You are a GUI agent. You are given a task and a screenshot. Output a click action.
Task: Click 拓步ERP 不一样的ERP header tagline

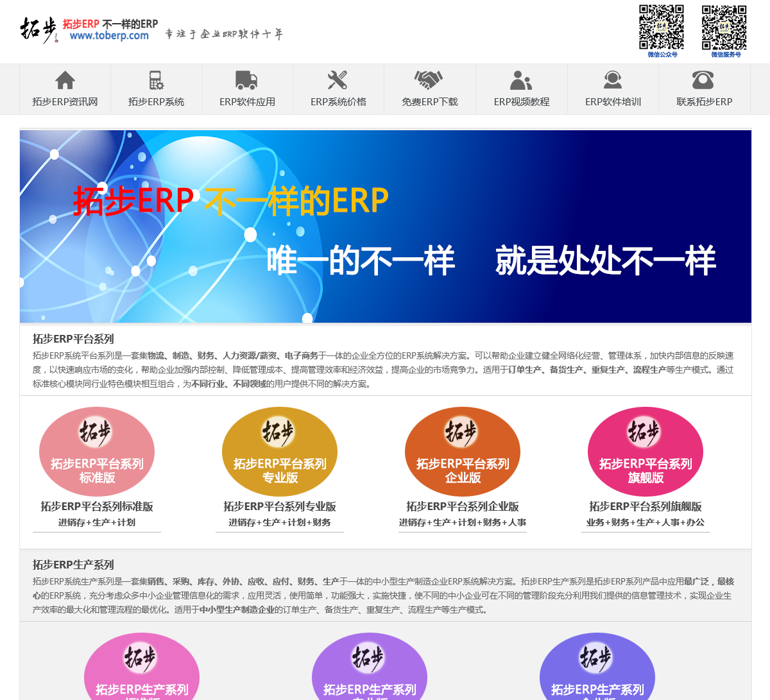[x=110, y=24]
